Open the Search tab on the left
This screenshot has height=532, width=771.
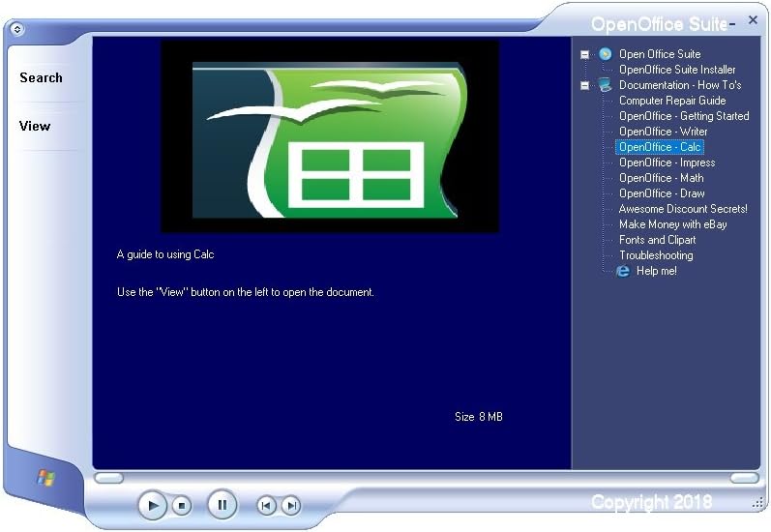click(41, 78)
